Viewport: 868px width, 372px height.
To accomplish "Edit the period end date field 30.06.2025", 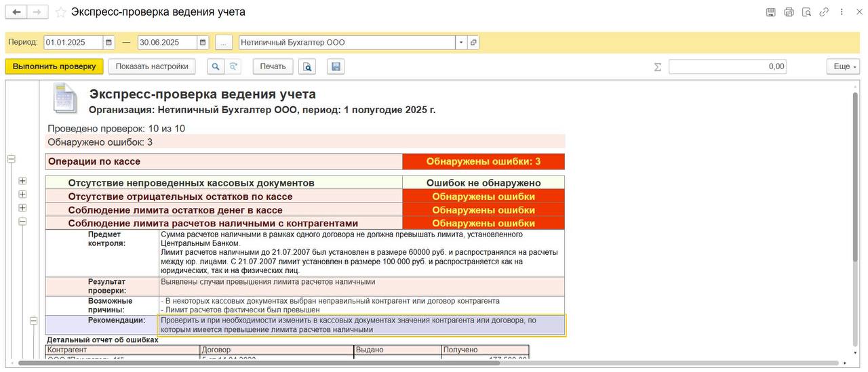I will 167,42.
